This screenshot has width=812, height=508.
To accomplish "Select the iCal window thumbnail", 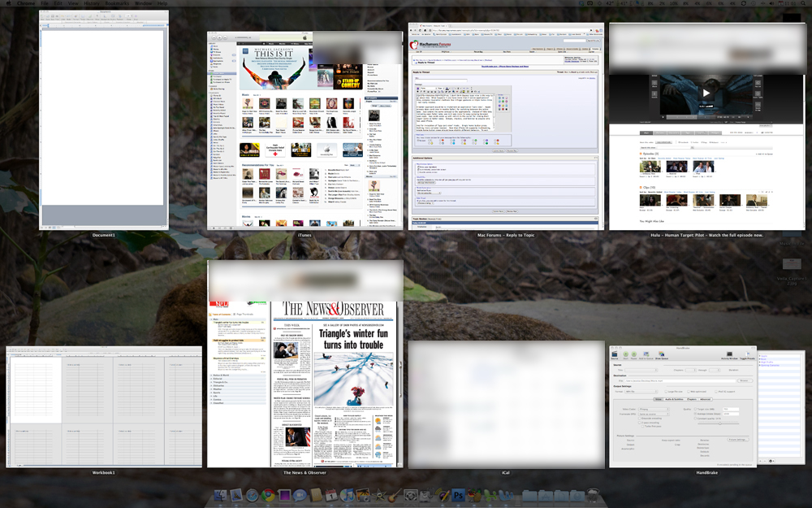I will tap(506, 404).
